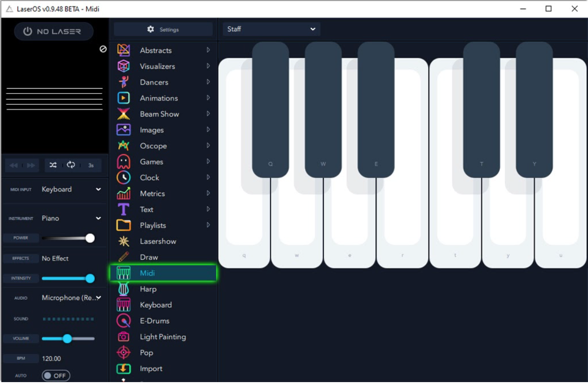Viewport: 588px width, 384px height.
Task: Select Light Painting from the sidebar
Action: (163, 337)
